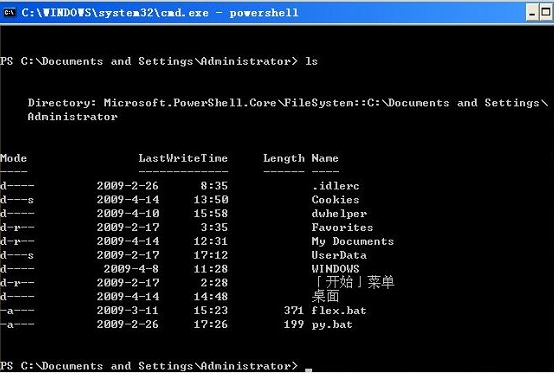Click the mode '-a---' in flex.bat row
The width and height of the screenshot is (554, 374).
pyautogui.click(x=17, y=310)
